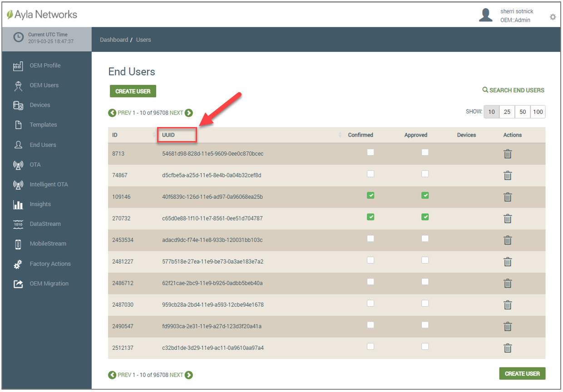Delete user 270732 with trash icon
The width and height of the screenshot is (563, 392).
pos(508,219)
